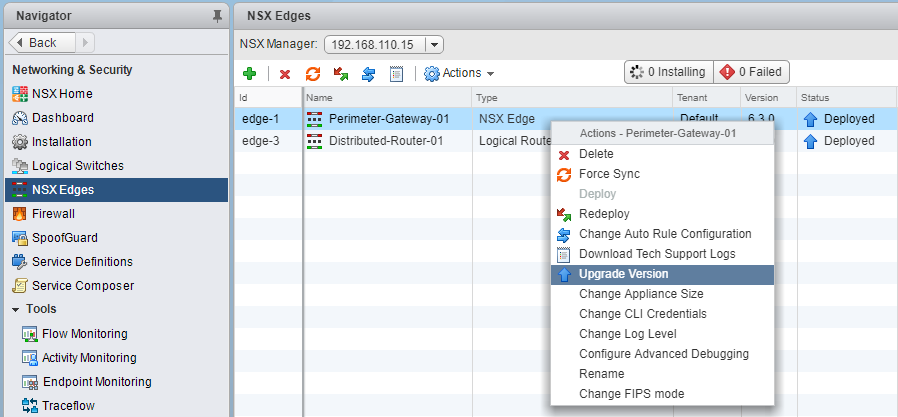The height and width of the screenshot is (417, 898).
Task: Collapse the Tools section
Action: pyautogui.click(x=15, y=309)
